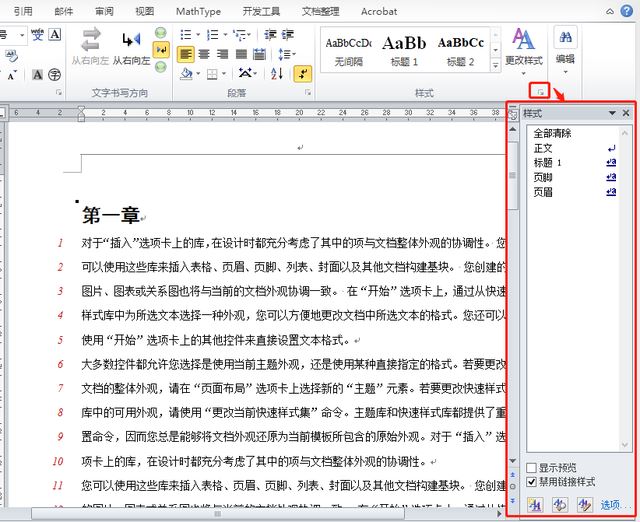Switch to the 文档整理 tab
Screen dimensions: 640x522
pos(320,11)
